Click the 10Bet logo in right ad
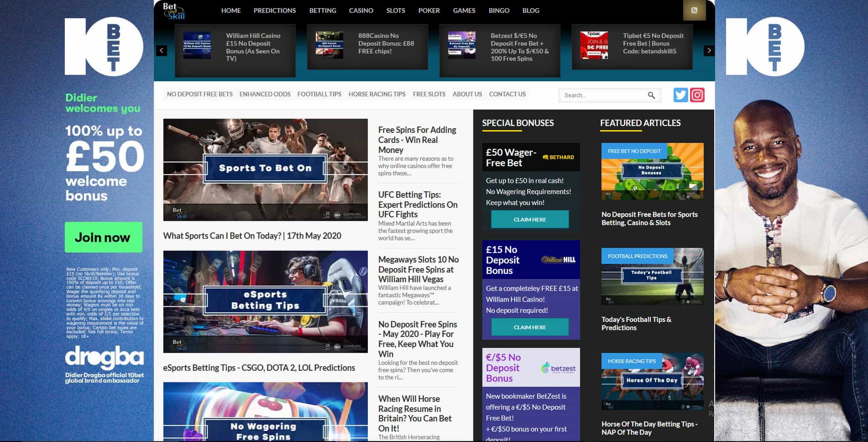The height and width of the screenshot is (442, 868). [x=765, y=47]
